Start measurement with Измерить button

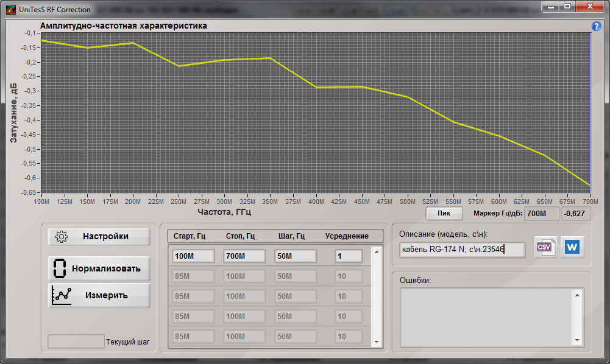[99, 295]
